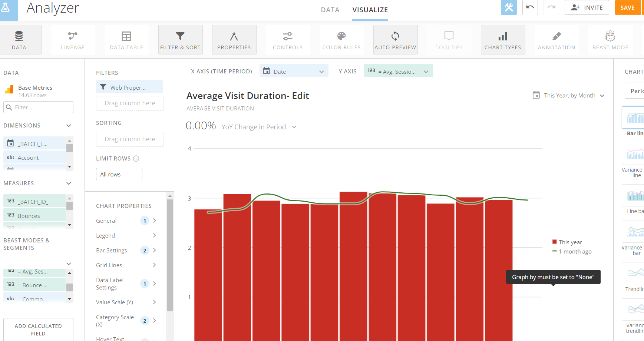Click ADD CALCULATED FIELD

[x=38, y=330]
